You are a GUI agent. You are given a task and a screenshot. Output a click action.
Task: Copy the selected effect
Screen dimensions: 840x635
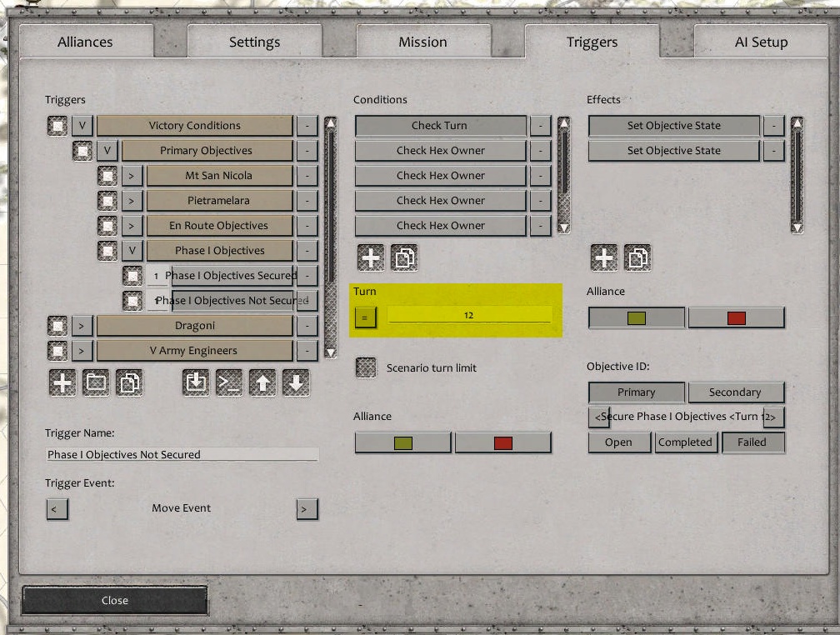coord(637,257)
